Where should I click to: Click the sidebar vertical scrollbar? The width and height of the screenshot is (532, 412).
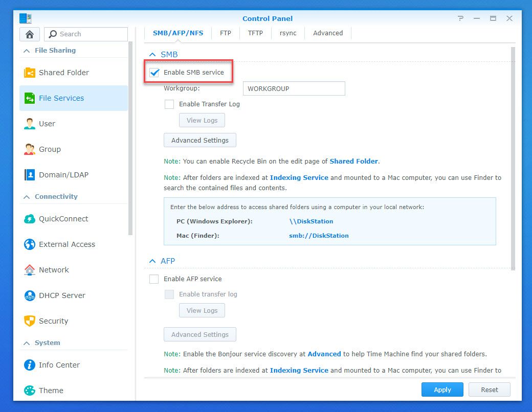pyautogui.click(x=130, y=139)
